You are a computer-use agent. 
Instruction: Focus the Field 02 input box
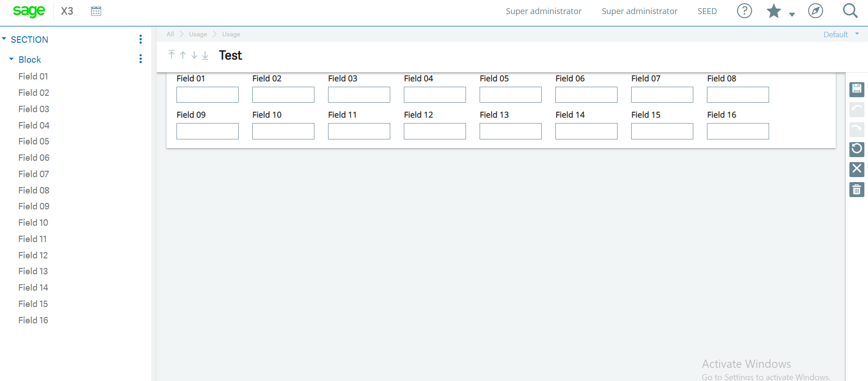[x=283, y=94]
